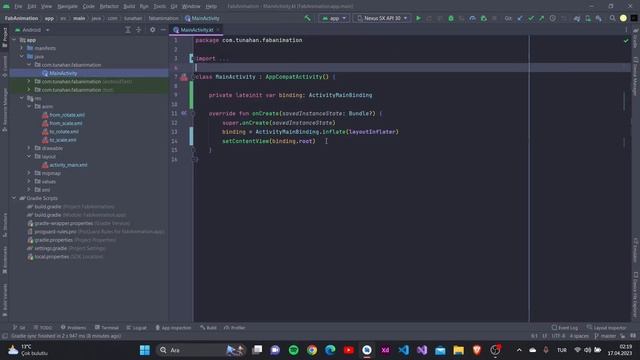This screenshot has width=640, height=360.
Task: Open the Terminal tool window
Action: (107, 328)
